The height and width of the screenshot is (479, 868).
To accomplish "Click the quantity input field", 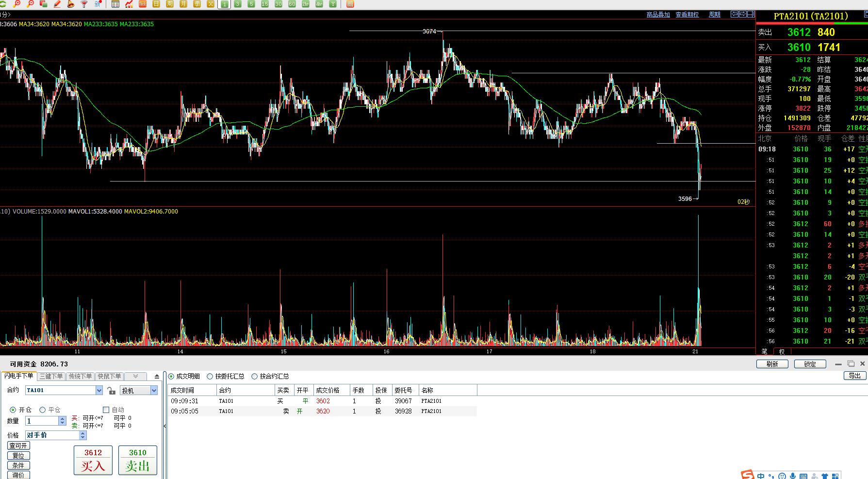I will (42, 421).
